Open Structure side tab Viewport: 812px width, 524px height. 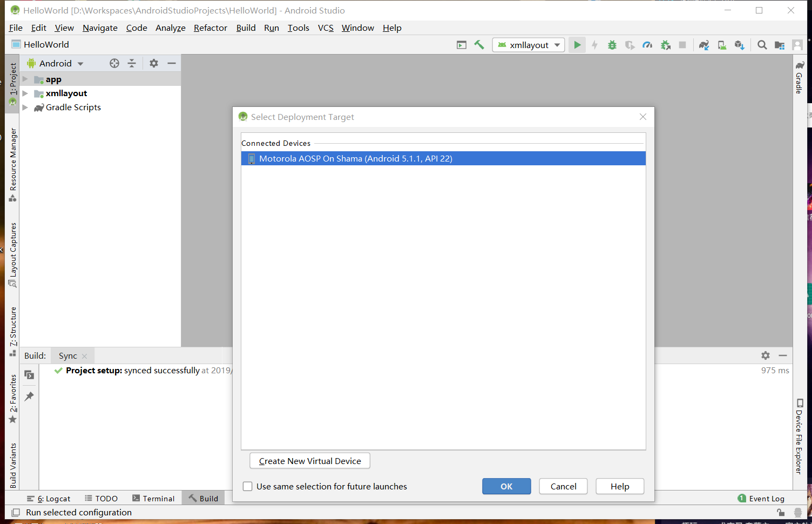(13, 332)
